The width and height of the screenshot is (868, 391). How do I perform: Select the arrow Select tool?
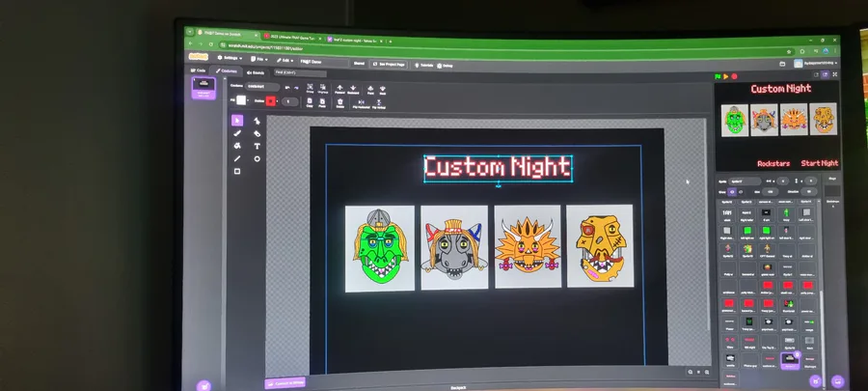pyautogui.click(x=237, y=121)
